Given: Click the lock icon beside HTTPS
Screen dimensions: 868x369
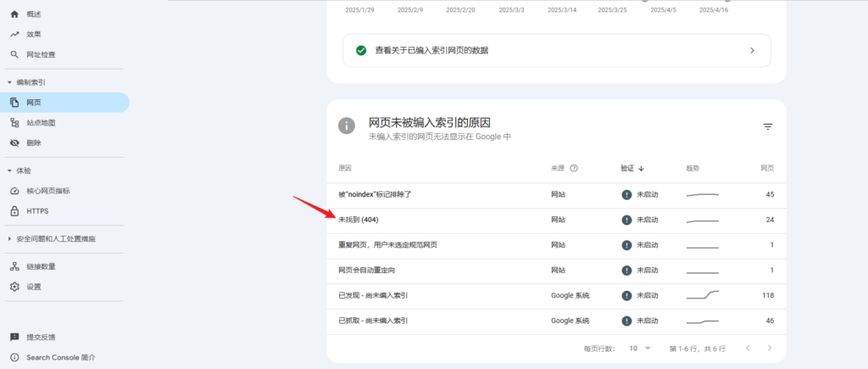Looking at the screenshot, I should (14, 211).
